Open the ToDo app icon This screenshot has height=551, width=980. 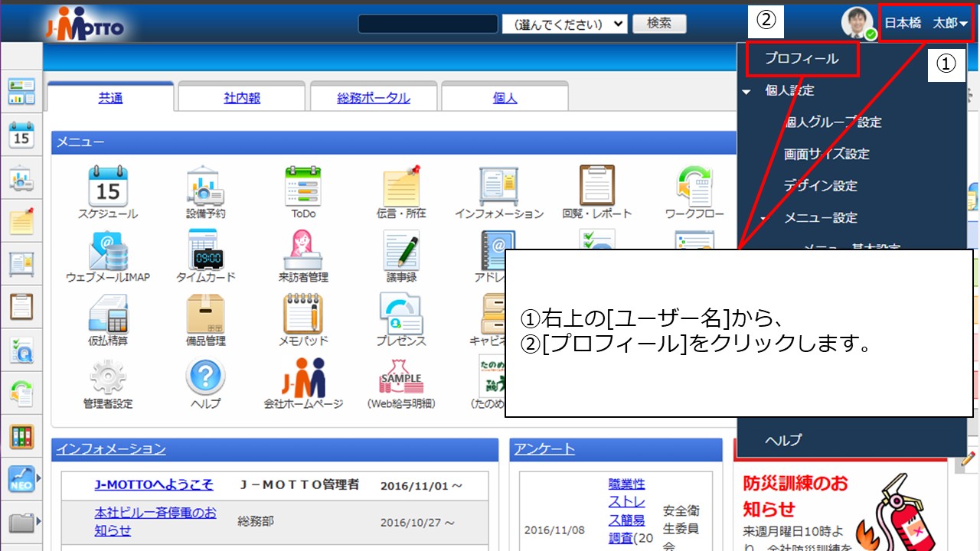pos(303,187)
